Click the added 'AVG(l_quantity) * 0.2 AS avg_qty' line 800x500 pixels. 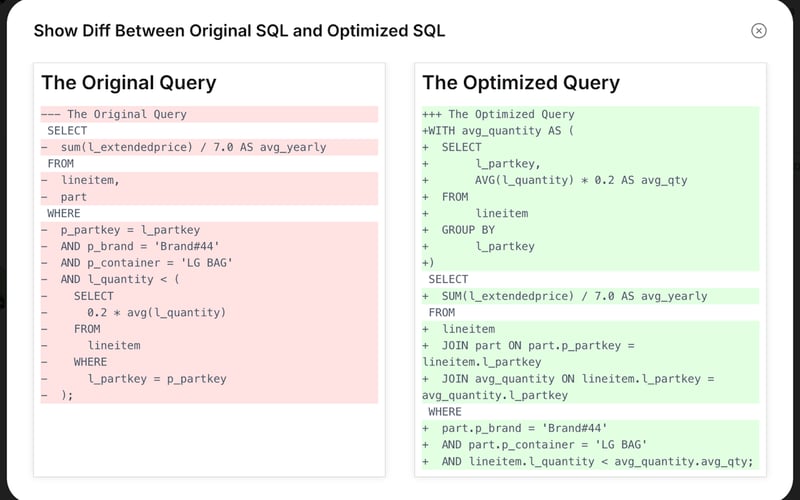click(581, 180)
